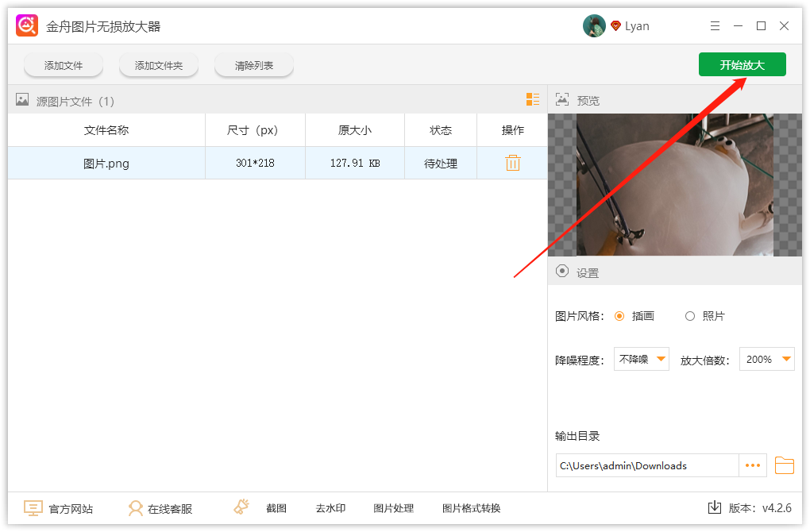This screenshot has height=532, width=810.
Task: Browse output directory with the three-dots button
Action: (753, 465)
